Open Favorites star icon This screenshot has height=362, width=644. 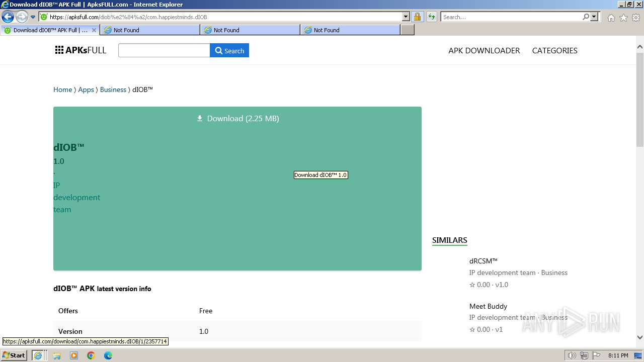click(623, 18)
